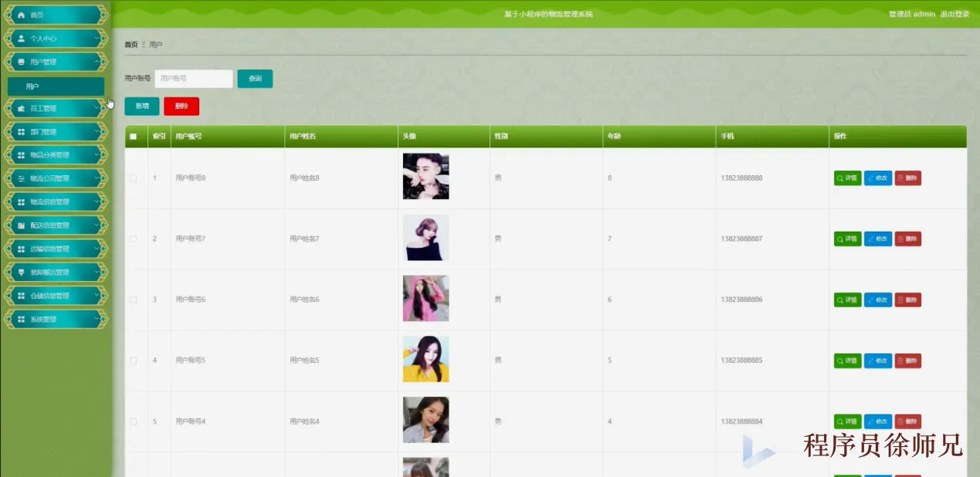Click 删除 in row 用户账号4
The image size is (980, 477).
pos(908,421)
